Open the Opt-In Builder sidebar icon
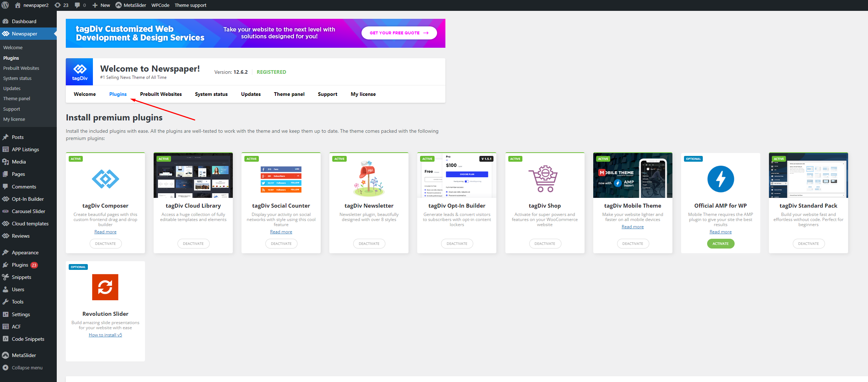The width and height of the screenshot is (868, 382). tap(5, 199)
